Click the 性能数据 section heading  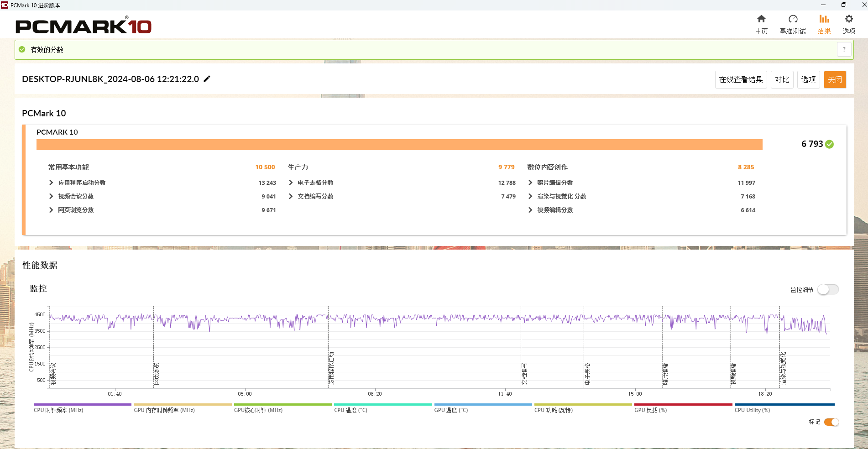coord(40,265)
